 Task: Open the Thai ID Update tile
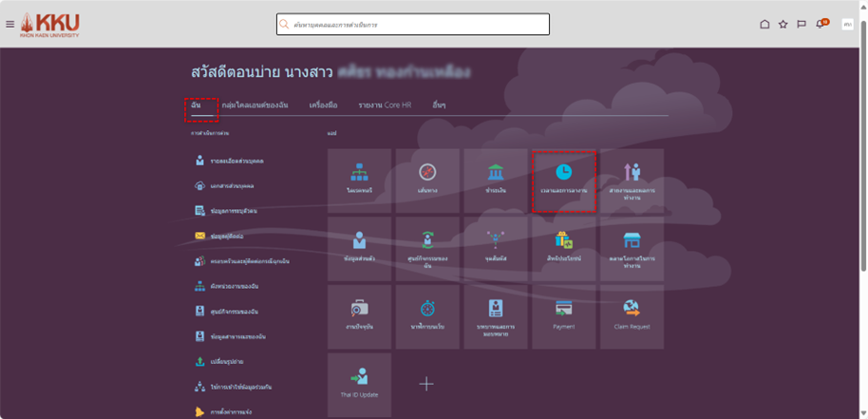coord(359,384)
